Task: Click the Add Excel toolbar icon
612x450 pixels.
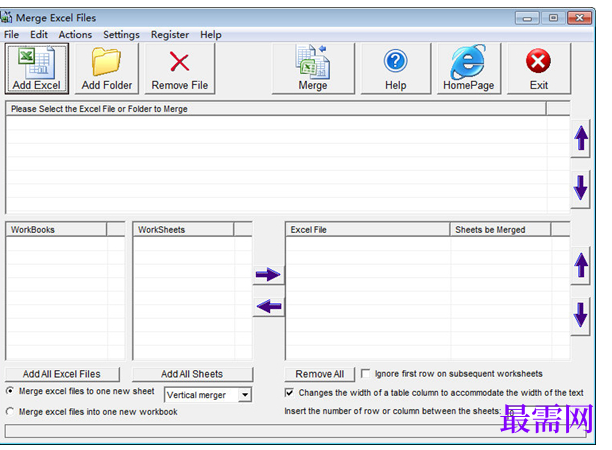Action: click(37, 69)
